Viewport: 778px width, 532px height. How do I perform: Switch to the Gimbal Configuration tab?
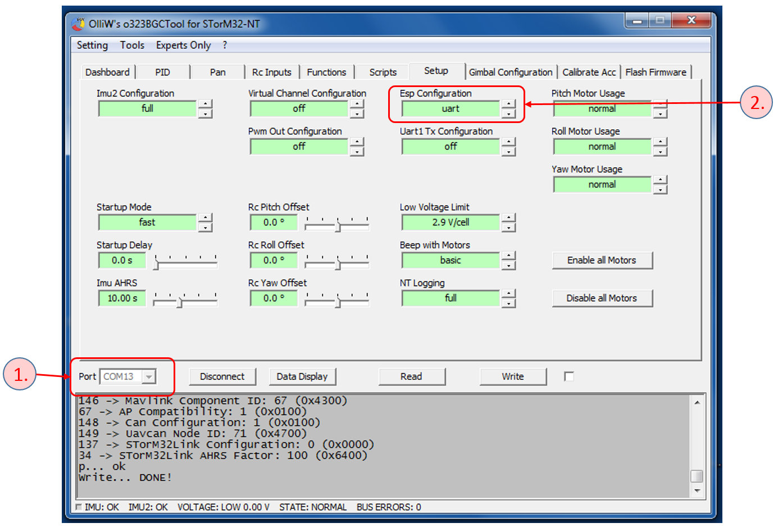tap(510, 72)
